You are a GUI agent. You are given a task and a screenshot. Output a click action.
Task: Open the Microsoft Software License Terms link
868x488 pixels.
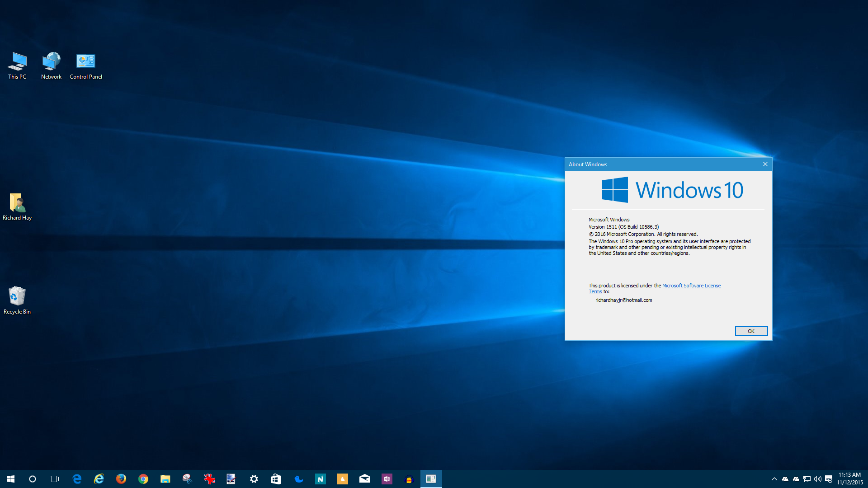tap(691, 286)
